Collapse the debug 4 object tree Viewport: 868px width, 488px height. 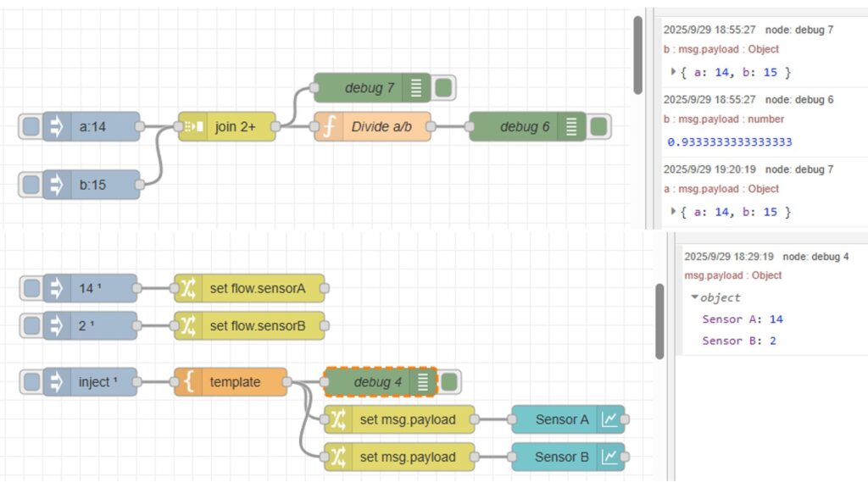pyautogui.click(x=695, y=297)
